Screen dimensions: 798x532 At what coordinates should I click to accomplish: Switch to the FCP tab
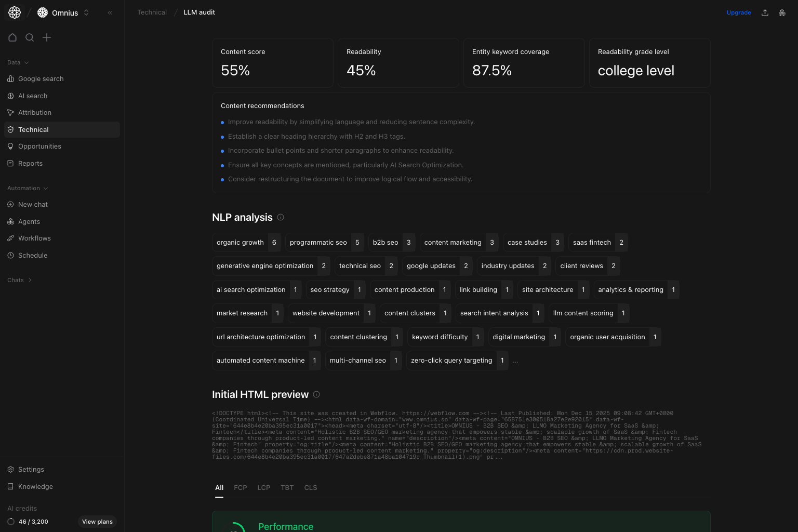click(241, 487)
